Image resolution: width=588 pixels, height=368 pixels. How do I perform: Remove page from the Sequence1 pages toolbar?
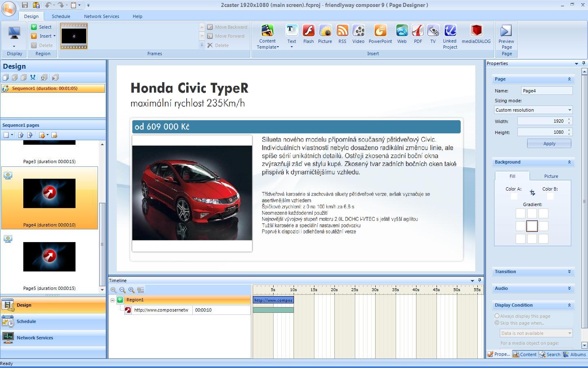point(54,135)
